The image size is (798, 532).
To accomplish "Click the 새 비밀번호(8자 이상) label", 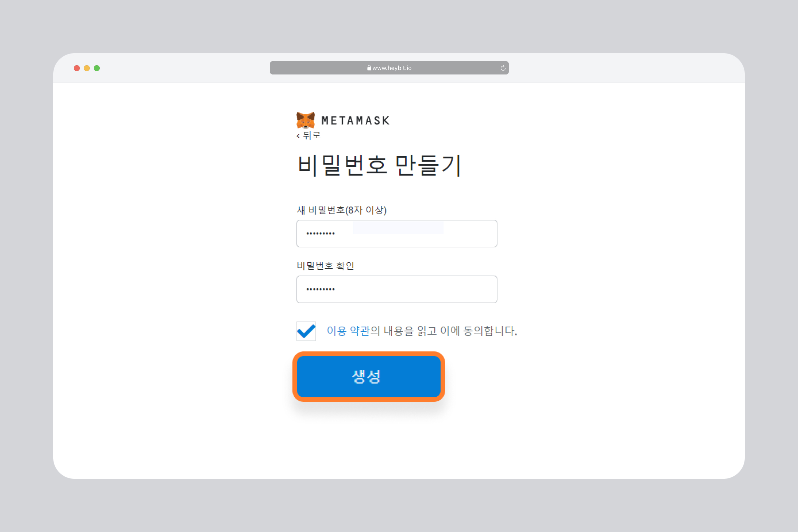I will point(342,210).
